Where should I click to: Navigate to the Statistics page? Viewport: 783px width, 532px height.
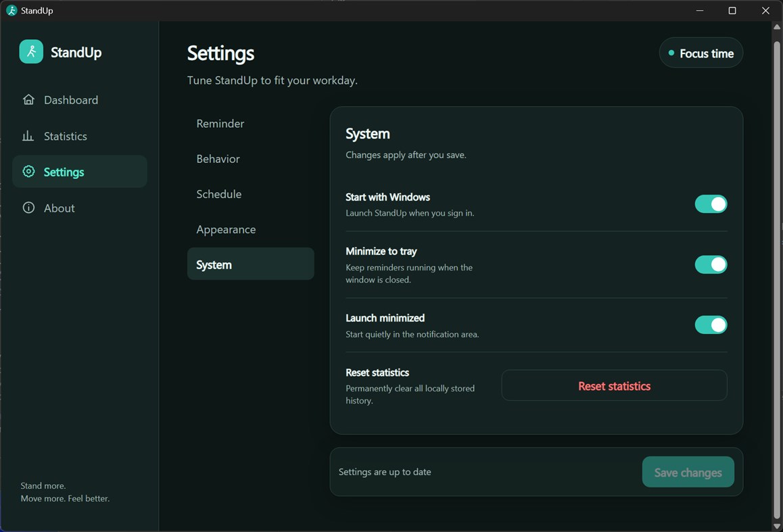[x=80, y=136]
